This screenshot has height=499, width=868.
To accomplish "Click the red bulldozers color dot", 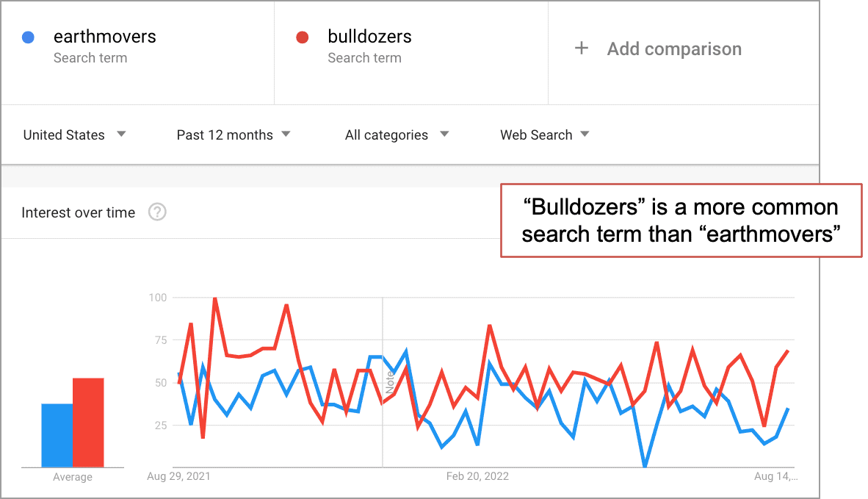I will coord(303,37).
